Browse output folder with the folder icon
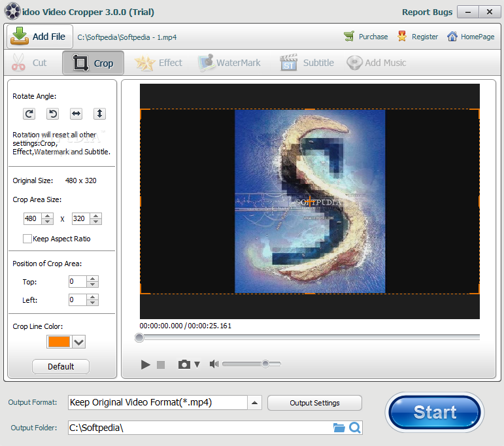The height and width of the screenshot is (446, 504). (339, 428)
